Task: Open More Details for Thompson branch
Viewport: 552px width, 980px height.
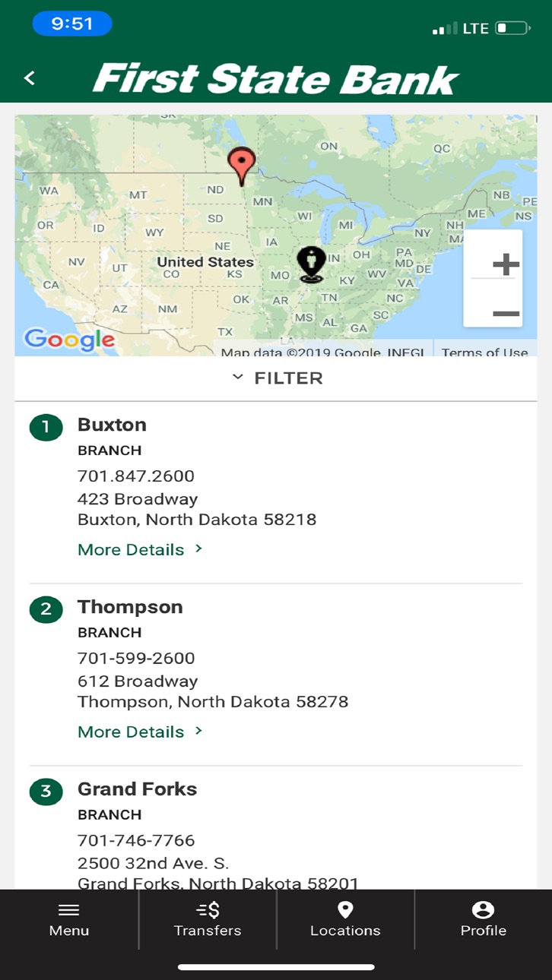Action: click(x=140, y=732)
